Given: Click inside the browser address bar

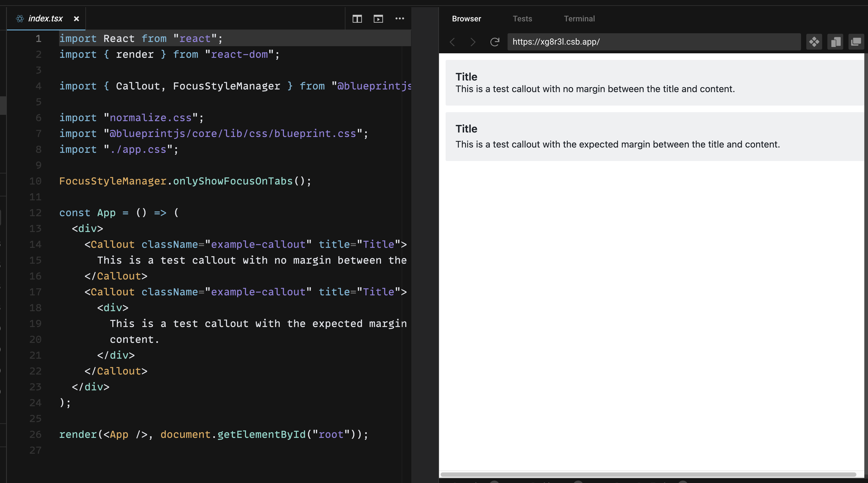Looking at the screenshot, I should click(x=654, y=42).
